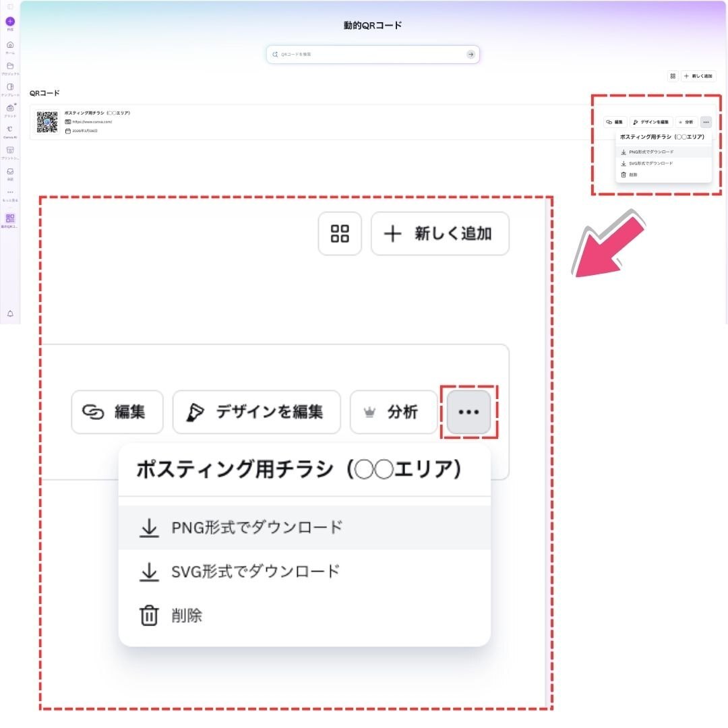Open Home (ホーム) in the left sidebar

[x=10, y=47]
